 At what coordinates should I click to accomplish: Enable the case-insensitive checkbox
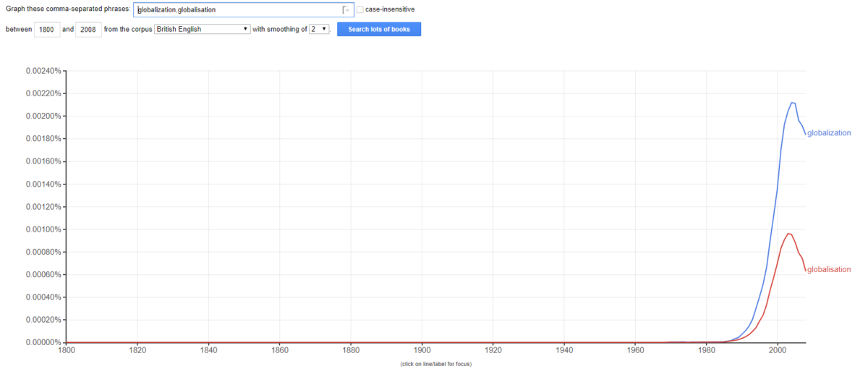(360, 9)
